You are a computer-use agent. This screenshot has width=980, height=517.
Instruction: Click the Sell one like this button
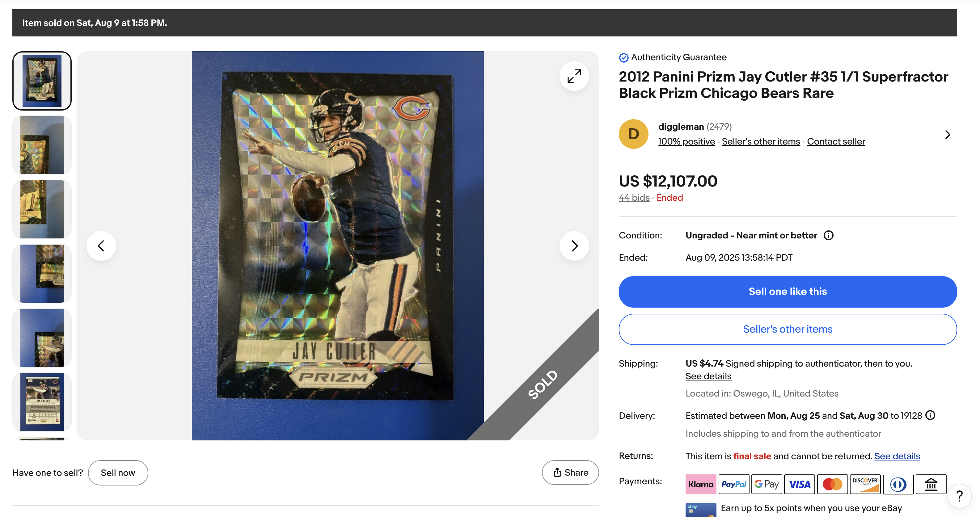coord(788,292)
